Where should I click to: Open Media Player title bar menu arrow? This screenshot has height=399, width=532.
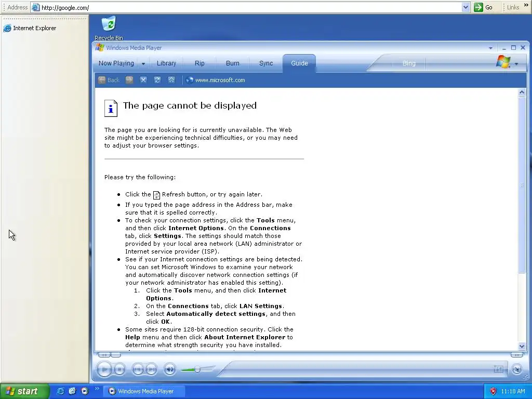point(490,48)
